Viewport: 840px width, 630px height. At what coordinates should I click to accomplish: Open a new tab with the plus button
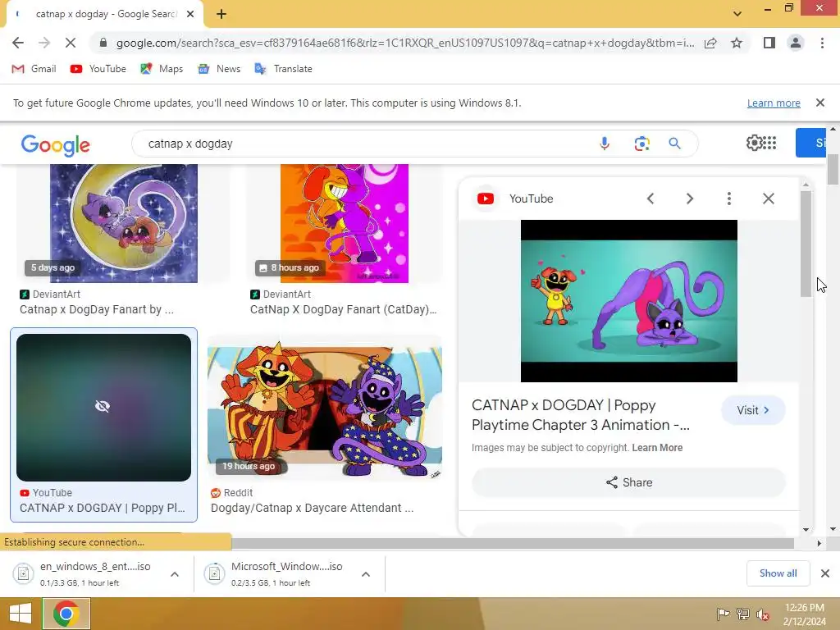tap(221, 15)
